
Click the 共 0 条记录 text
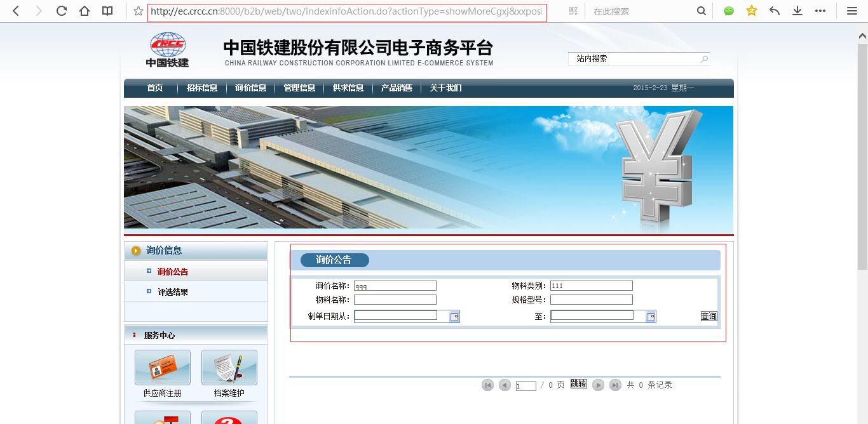[649, 385]
